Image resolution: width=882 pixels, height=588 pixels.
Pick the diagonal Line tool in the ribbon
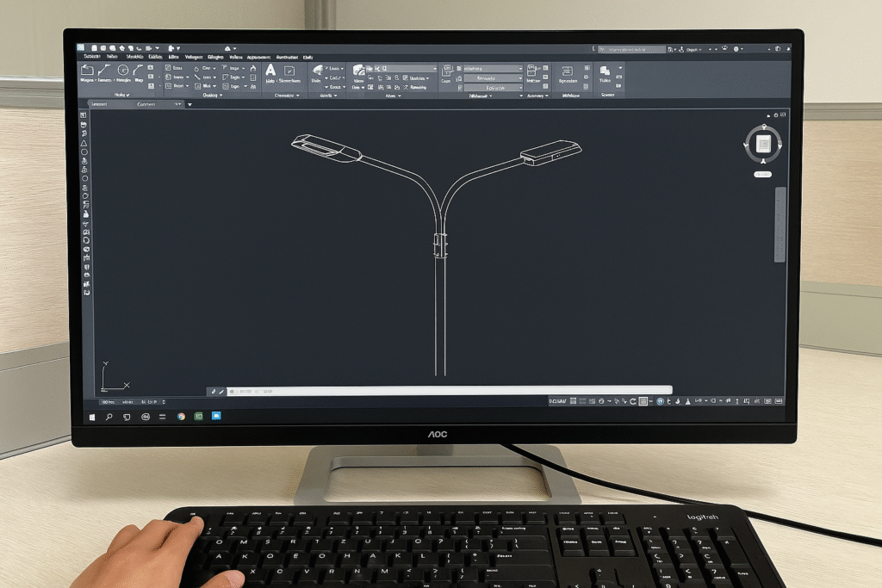click(105, 70)
